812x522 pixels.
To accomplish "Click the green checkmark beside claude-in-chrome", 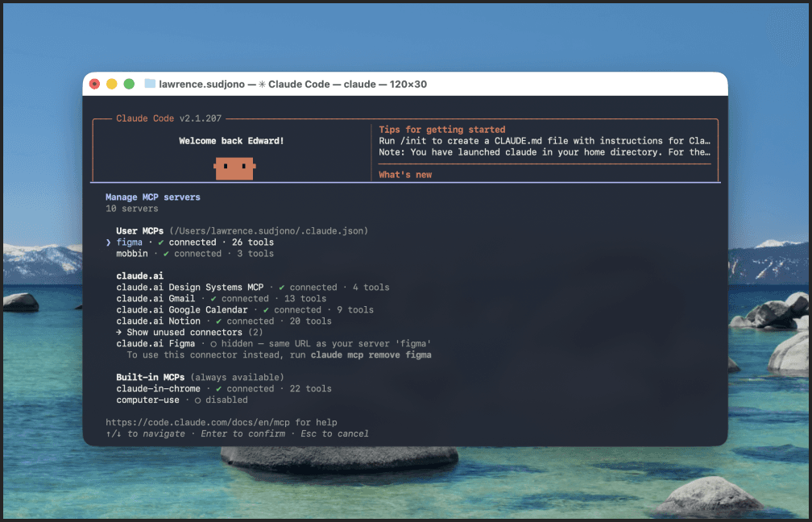I will (x=218, y=389).
